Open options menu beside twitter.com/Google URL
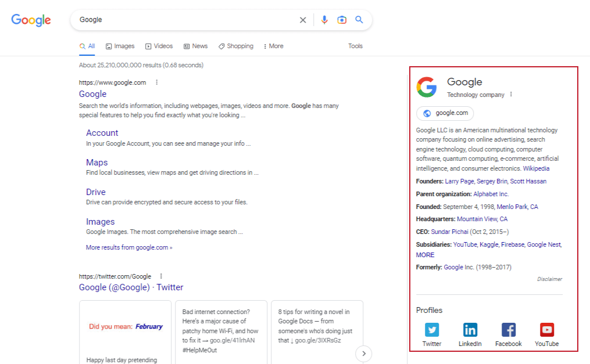This screenshot has height=364, width=590. pos(162,276)
